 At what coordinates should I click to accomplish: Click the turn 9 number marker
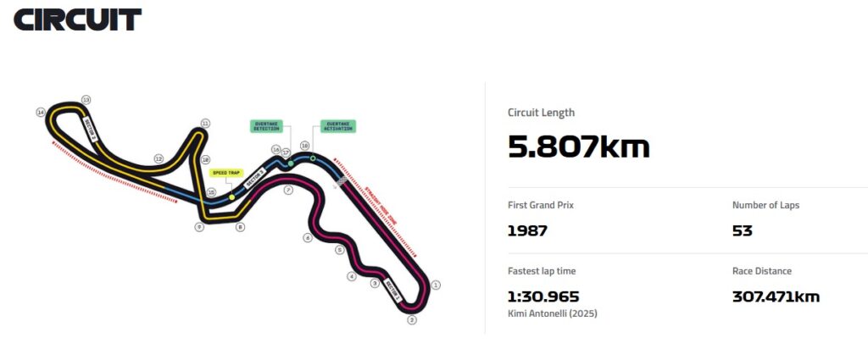click(199, 227)
